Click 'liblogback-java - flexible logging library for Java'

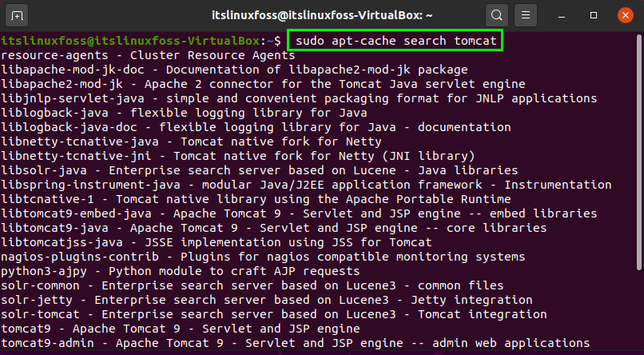click(x=184, y=113)
